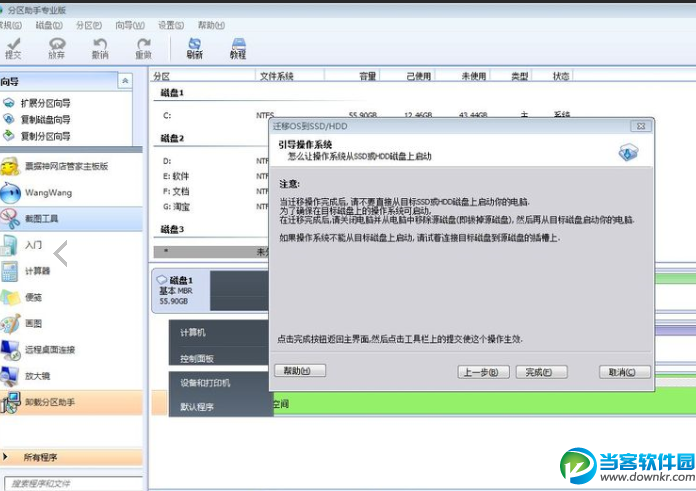The width and height of the screenshot is (696, 491).
Task: Click the 状态 column header
Action: coord(553,76)
